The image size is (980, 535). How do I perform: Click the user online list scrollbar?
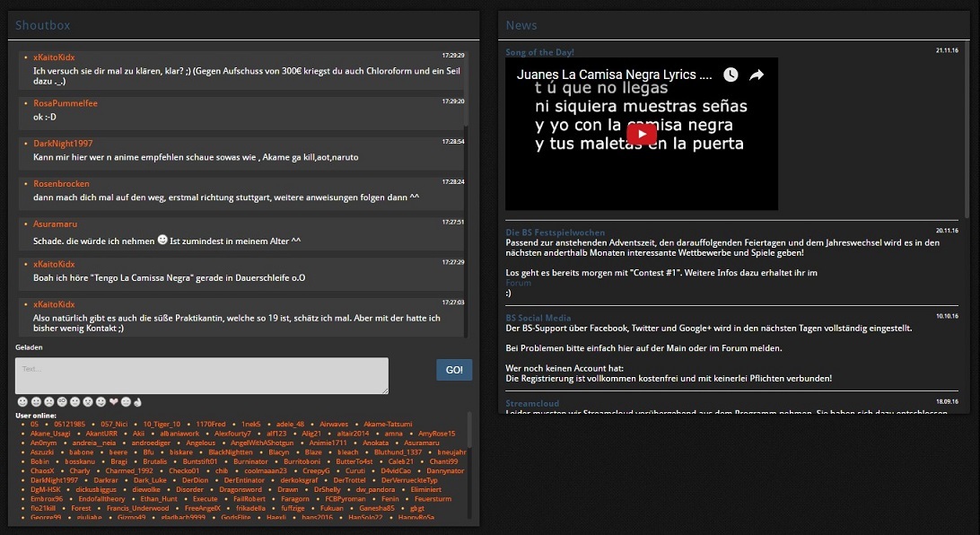(x=469, y=429)
